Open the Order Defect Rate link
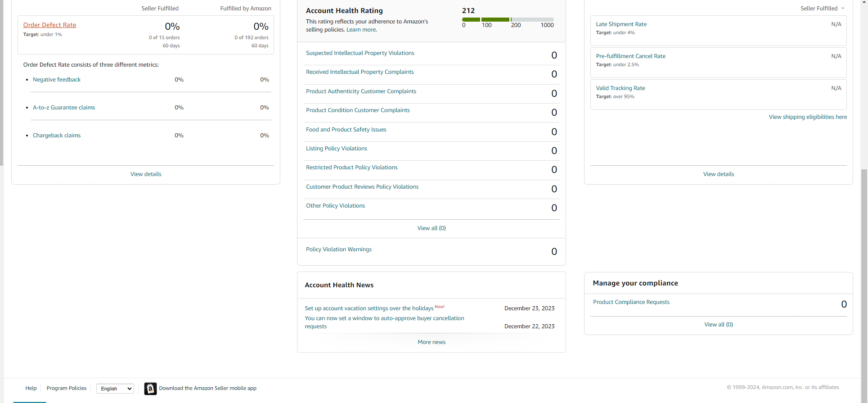Image resolution: width=868 pixels, height=403 pixels. click(x=49, y=25)
